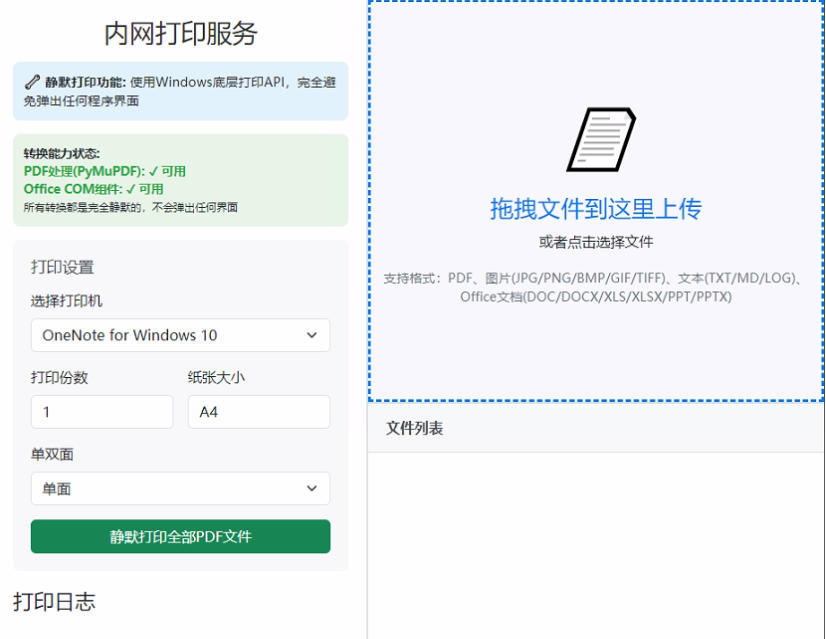Click the 内网打印服务 page title
The height and width of the screenshot is (639, 826).
181,34
